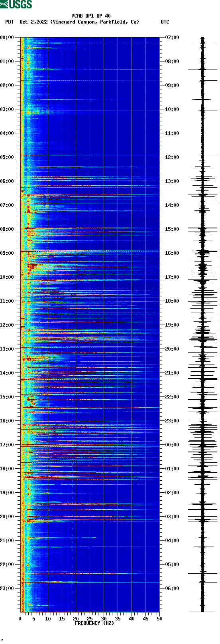Click the 22:00 UTC label on right axis
The height and width of the screenshot is (644, 220).
point(172,397)
